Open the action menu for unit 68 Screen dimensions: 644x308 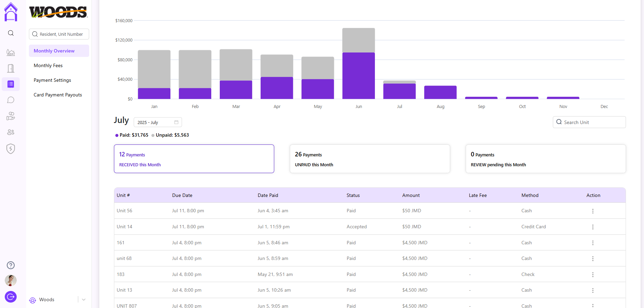593,259
